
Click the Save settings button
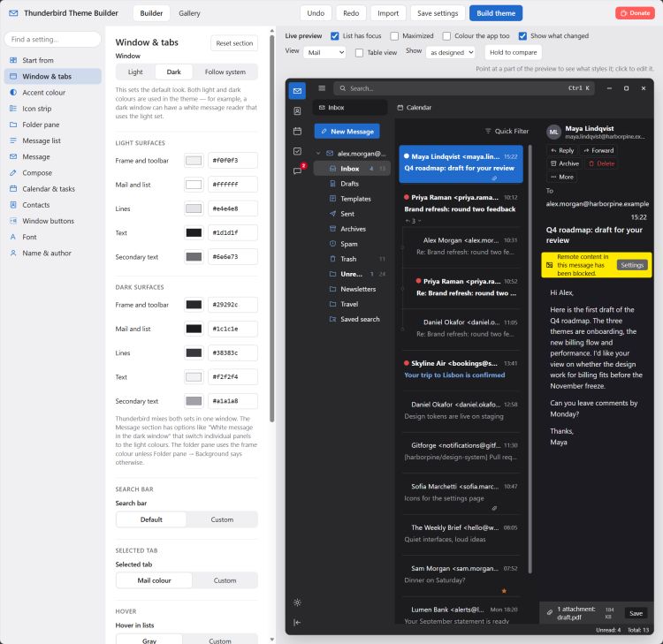438,13
